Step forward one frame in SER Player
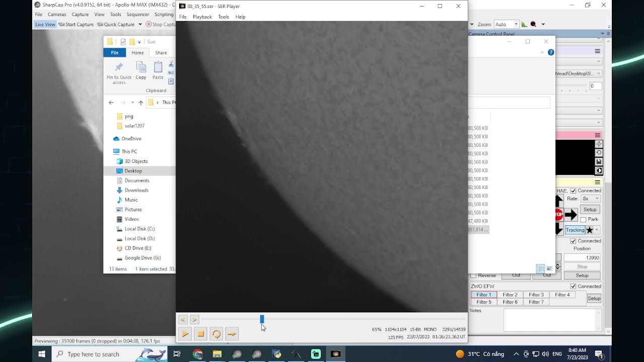 tap(194, 319)
